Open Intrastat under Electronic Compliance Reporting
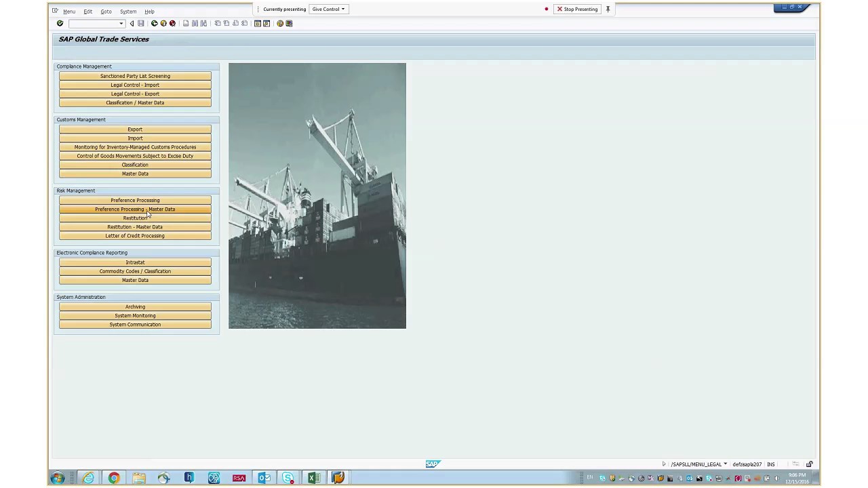This screenshot has width=868, height=488. pyautogui.click(x=135, y=262)
